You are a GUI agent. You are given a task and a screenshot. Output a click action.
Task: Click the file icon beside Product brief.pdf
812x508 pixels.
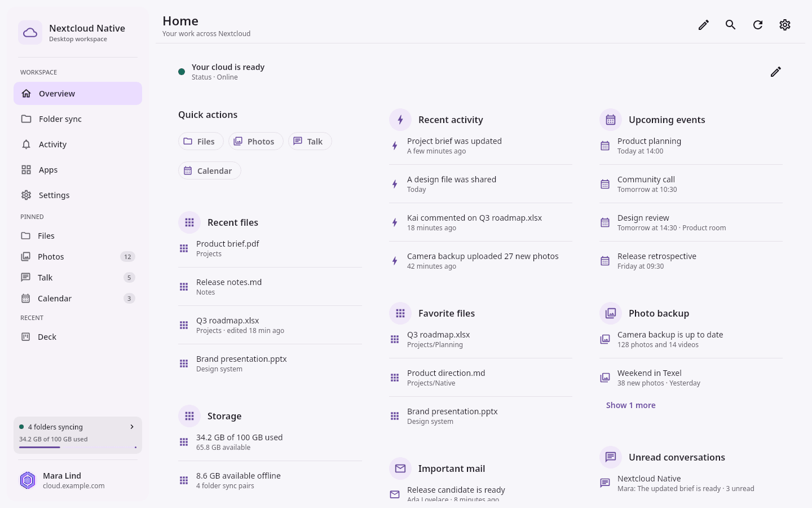(184, 248)
